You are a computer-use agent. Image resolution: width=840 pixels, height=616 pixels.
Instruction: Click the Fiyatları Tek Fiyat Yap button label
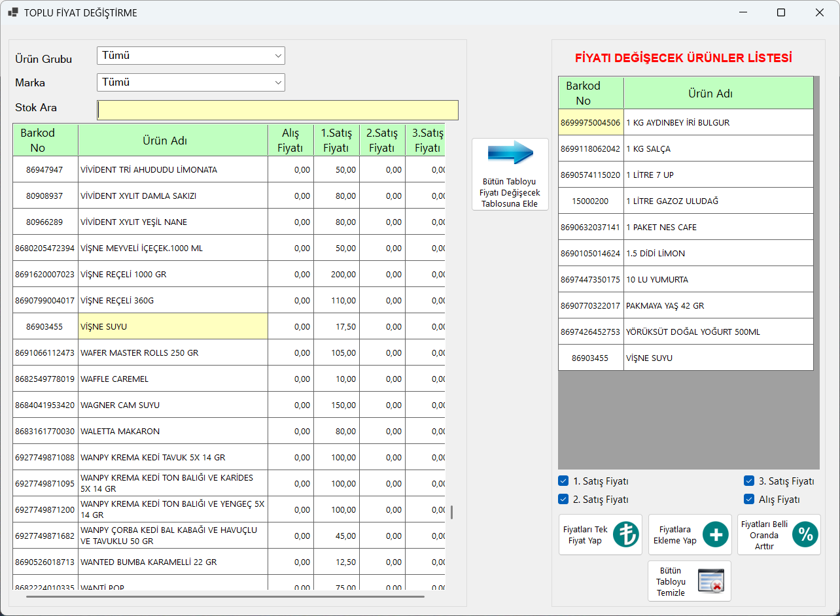(x=586, y=535)
